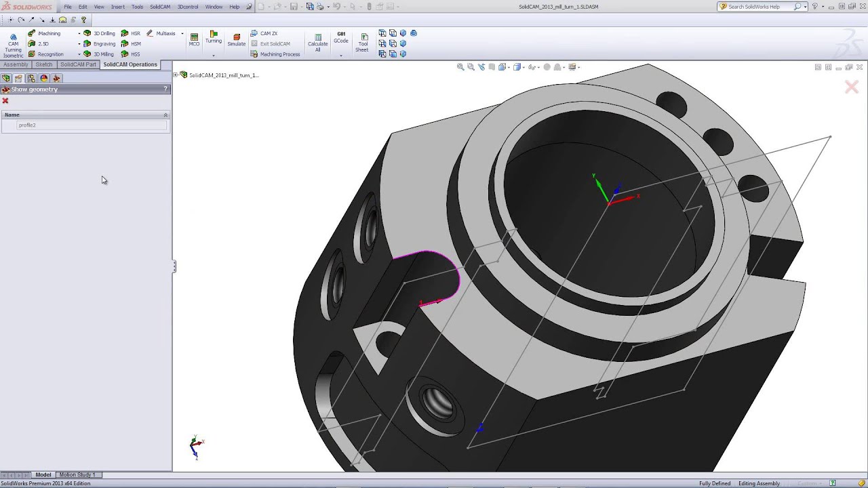Start Simulate tool
The width and height of the screenshot is (868, 488).
coord(236,40)
